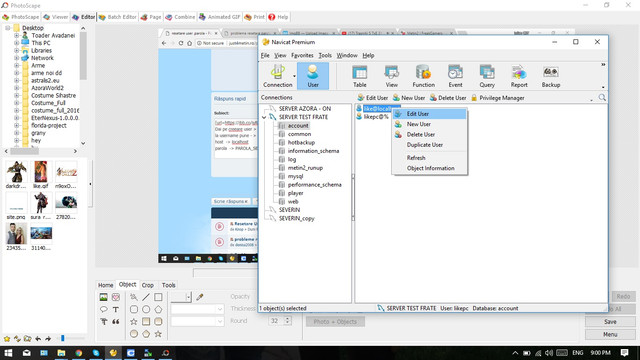Choose Delete User from the context menu
Screen dimensions: 640x360
429,134
